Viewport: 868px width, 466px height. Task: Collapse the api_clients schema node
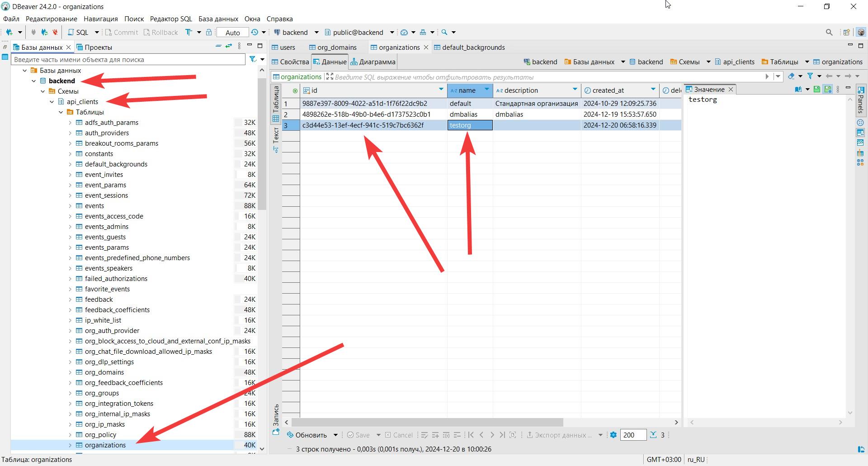(x=52, y=102)
